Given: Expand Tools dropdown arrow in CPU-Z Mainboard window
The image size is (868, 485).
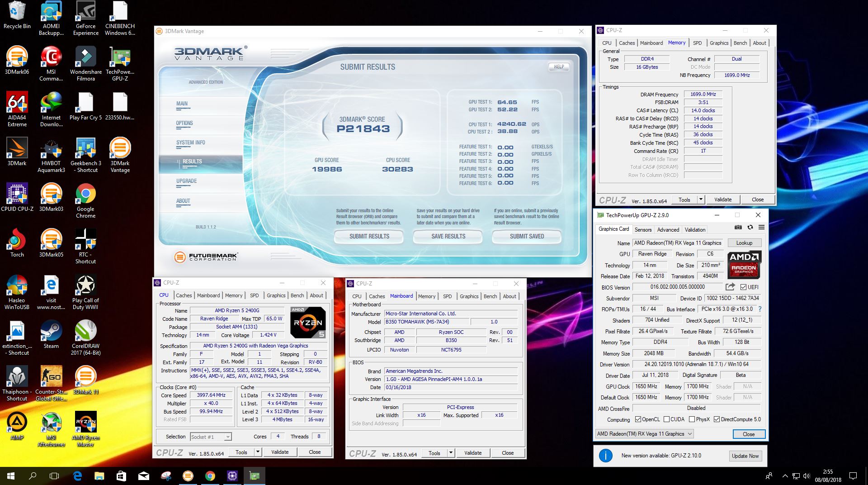Looking at the screenshot, I should coord(451,452).
